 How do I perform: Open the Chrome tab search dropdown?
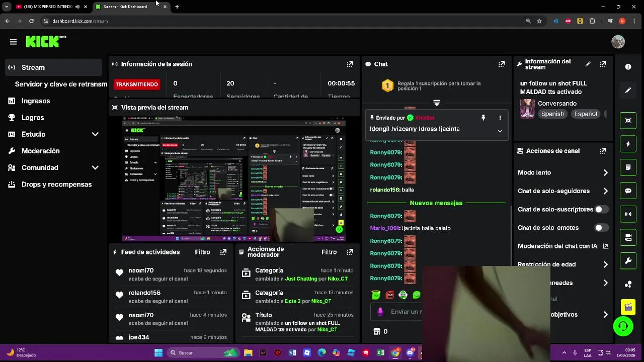pos(7,7)
